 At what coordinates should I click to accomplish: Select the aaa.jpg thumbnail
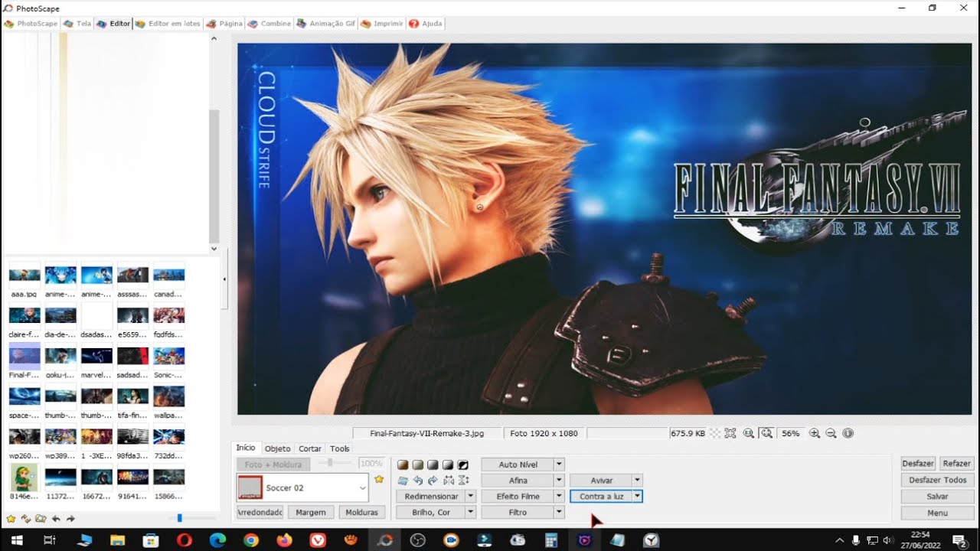[x=24, y=280]
